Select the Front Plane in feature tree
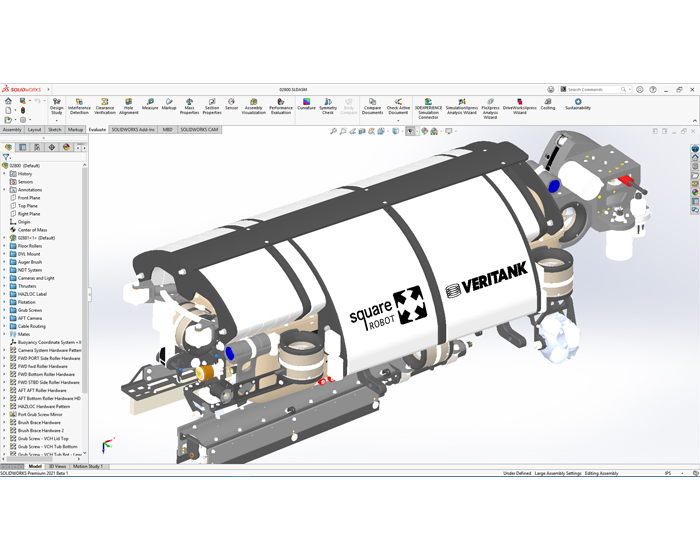Viewport: 700px width, 560px height. point(29,198)
